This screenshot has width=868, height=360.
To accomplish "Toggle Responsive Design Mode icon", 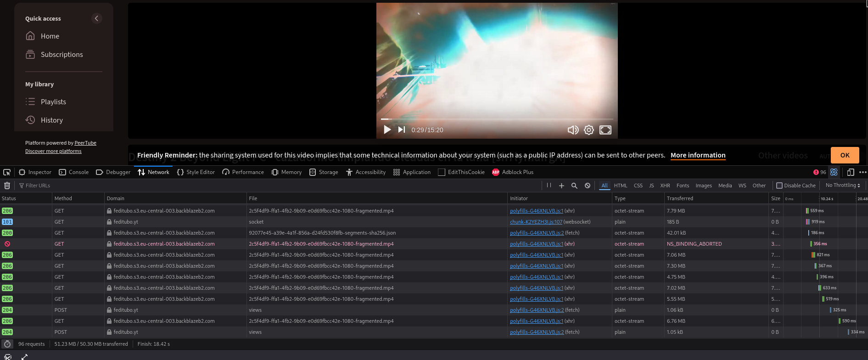I will click(850, 172).
